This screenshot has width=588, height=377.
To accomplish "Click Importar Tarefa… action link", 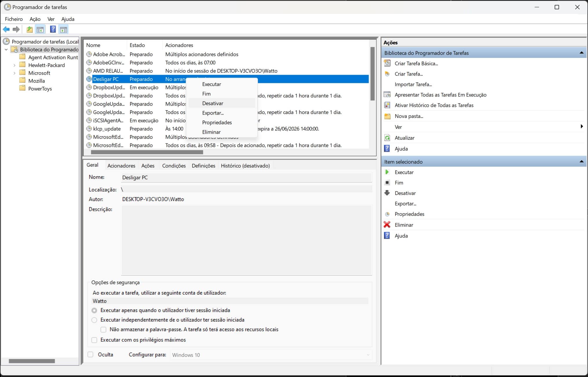I will [413, 84].
